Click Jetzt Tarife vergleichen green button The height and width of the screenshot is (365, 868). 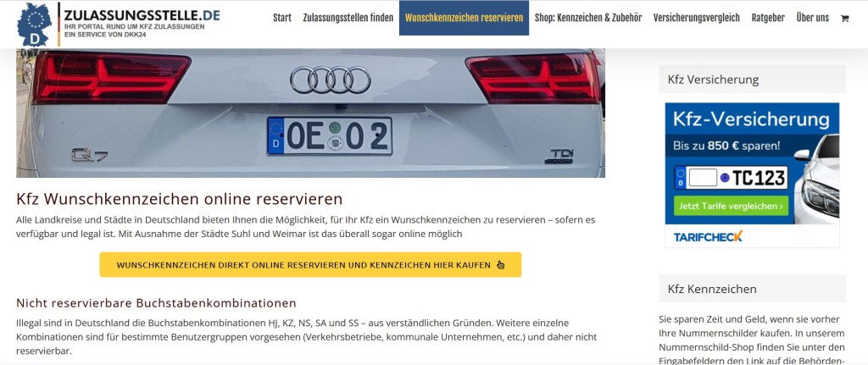tap(732, 207)
